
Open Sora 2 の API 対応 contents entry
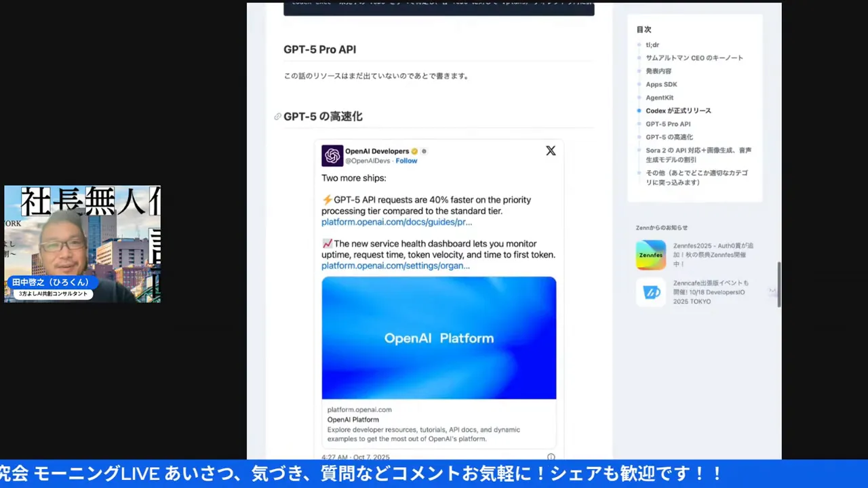[x=698, y=155]
